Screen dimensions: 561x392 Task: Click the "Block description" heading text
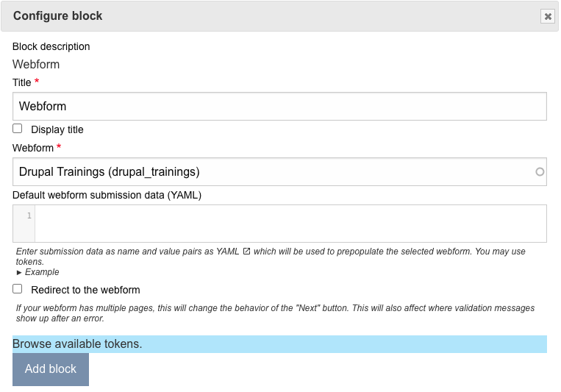[x=51, y=46]
